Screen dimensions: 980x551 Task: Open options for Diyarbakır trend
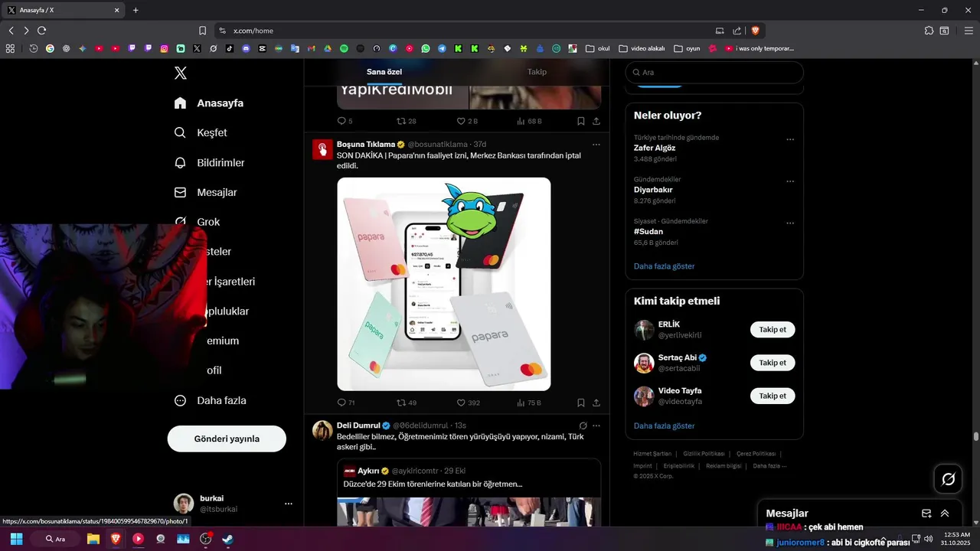(790, 181)
